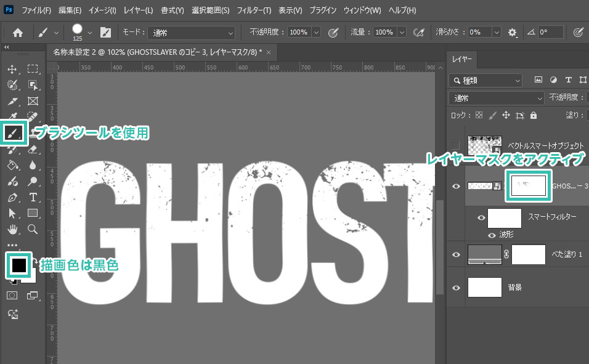
Task: Select the GHOSTSLAYER layer mask thumbnail
Action: [528, 185]
